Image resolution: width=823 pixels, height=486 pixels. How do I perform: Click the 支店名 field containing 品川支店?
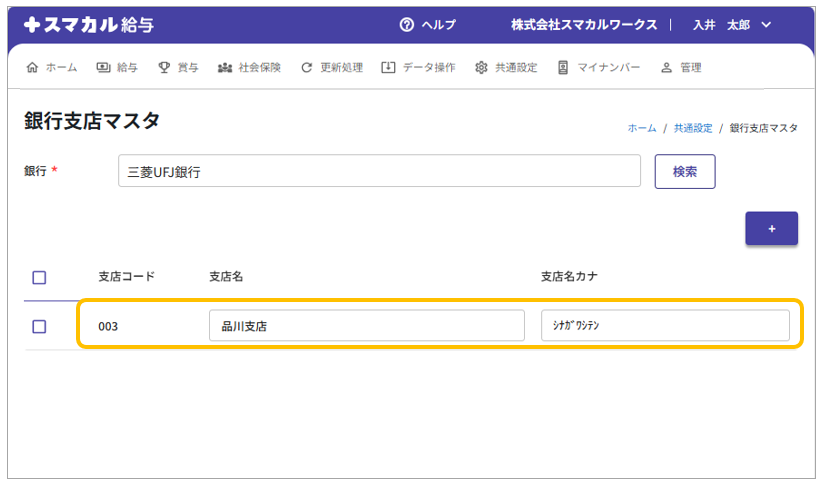coord(366,326)
